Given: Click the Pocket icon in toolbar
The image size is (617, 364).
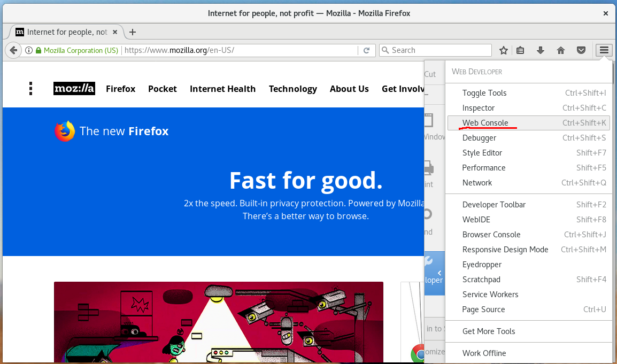Looking at the screenshot, I should pyautogui.click(x=581, y=50).
